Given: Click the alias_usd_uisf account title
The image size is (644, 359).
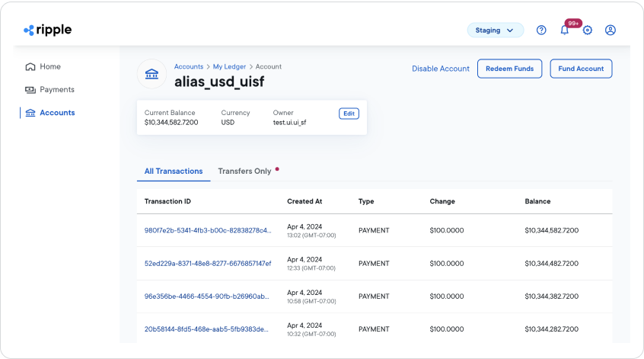Looking at the screenshot, I should click(x=219, y=82).
